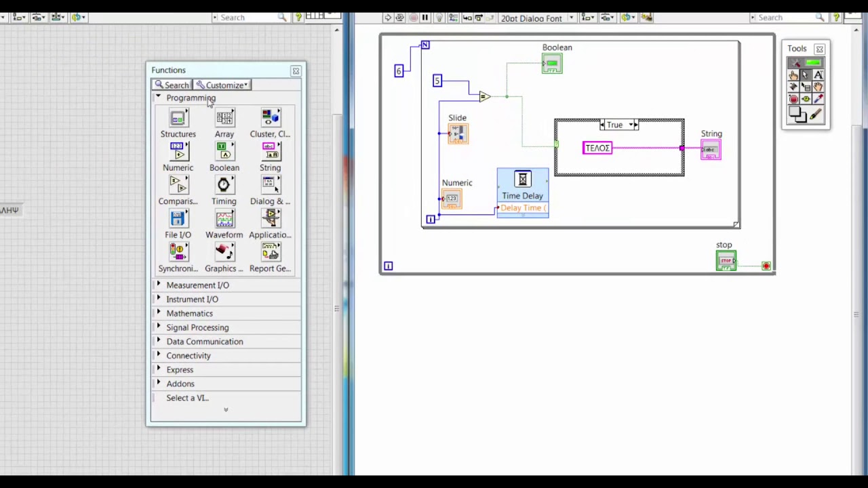Select the Get Color dropper tool
This screenshot has width=868, height=488.
(x=818, y=99)
